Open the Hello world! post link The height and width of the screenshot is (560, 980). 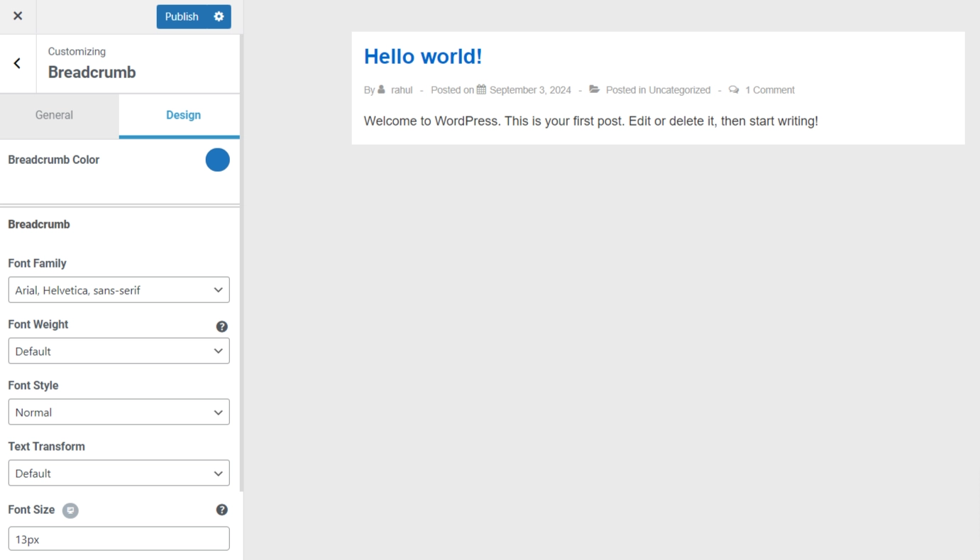click(423, 55)
